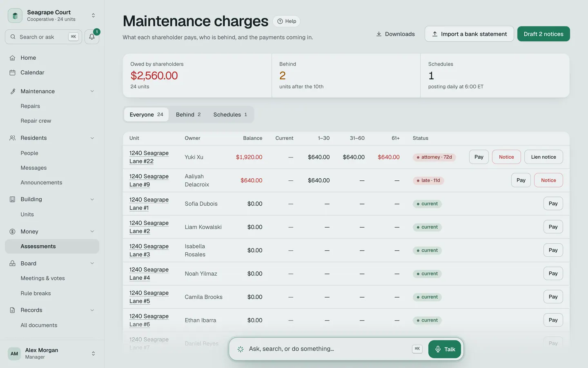The width and height of the screenshot is (588, 368).
Task: Click the late · 11d status badge
Action: [x=429, y=180]
